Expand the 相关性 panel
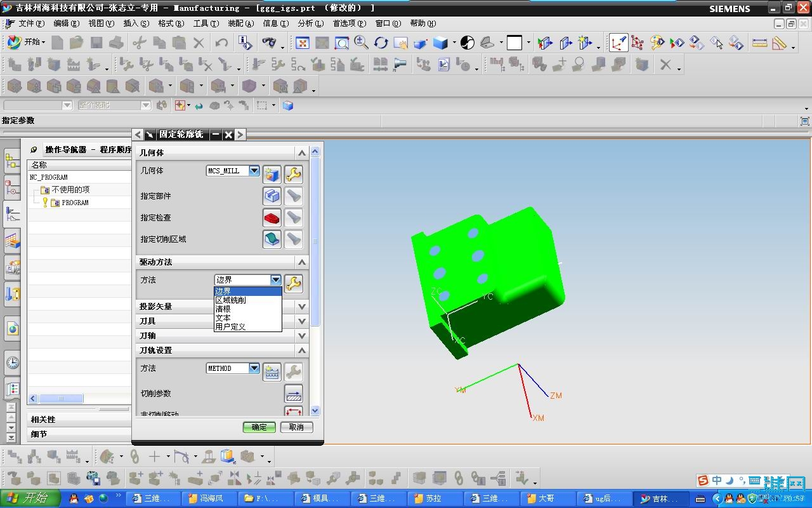812x508 pixels. point(80,420)
